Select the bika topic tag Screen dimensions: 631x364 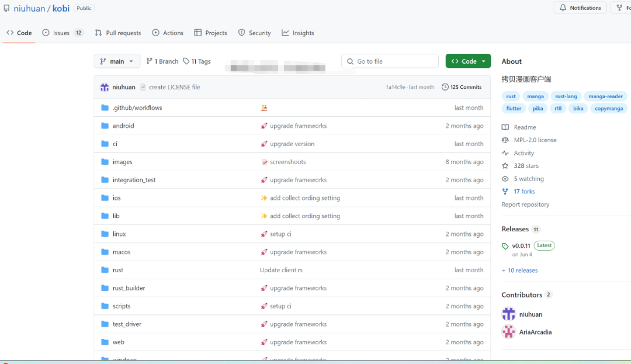[578, 108]
